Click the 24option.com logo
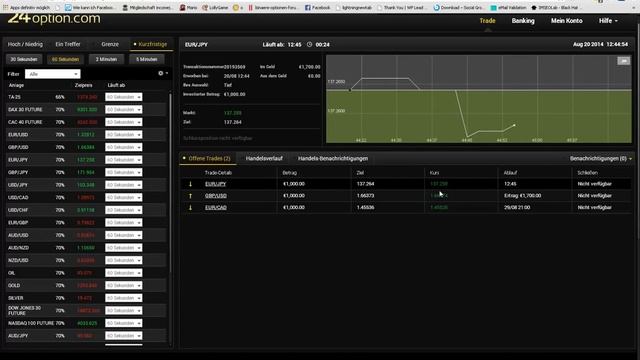Image resolution: width=640 pixels, height=360 pixels. click(54, 18)
